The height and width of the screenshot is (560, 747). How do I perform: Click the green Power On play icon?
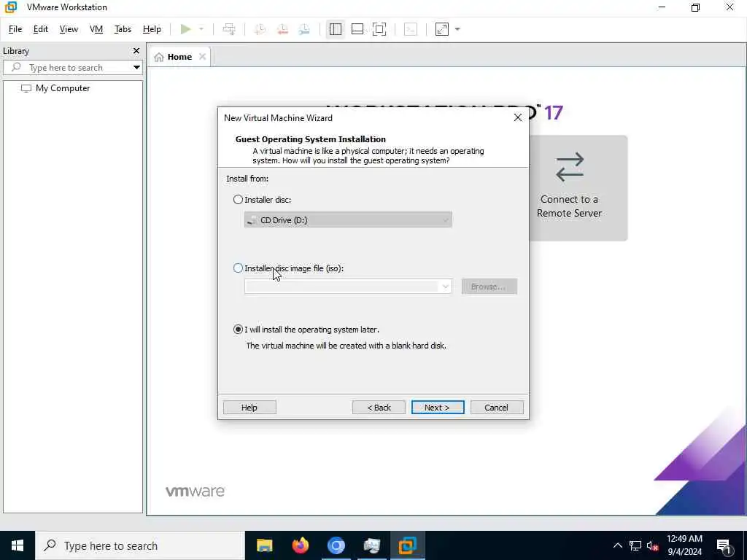pos(186,29)
